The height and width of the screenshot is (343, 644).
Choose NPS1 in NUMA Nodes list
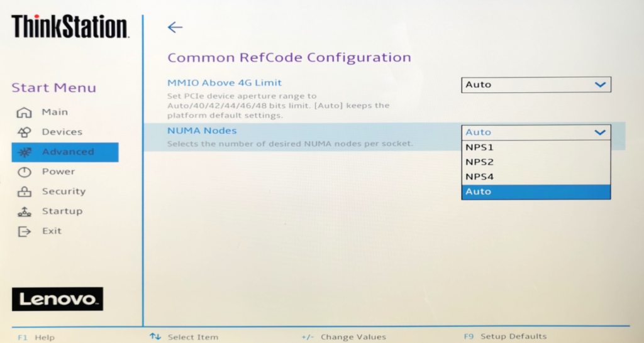pyautogui.click(x=536, y=147)
